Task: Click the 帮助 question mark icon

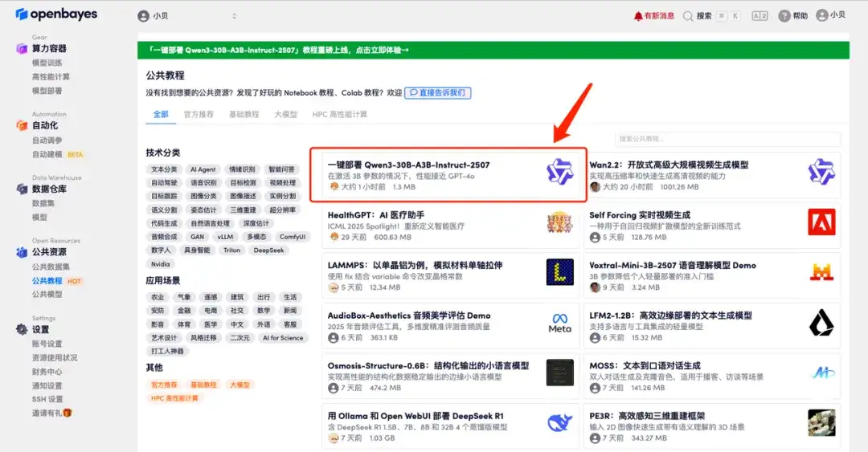Action: 784,16
